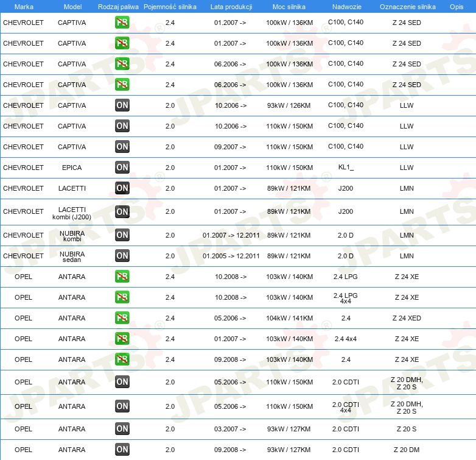
Task: Click the ON icon for ANTARA 2.0 CDTI 05.2006 without 4x4
Action: (x=122, y=381)
